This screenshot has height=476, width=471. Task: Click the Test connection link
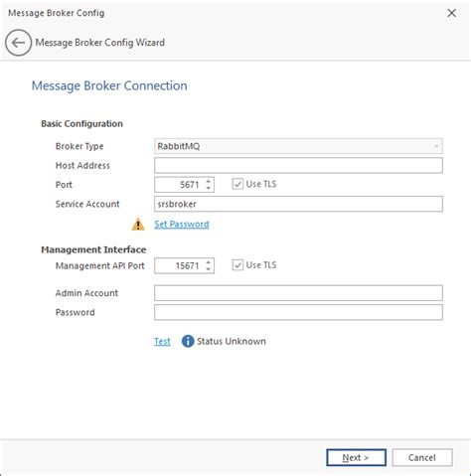(162, 341)
